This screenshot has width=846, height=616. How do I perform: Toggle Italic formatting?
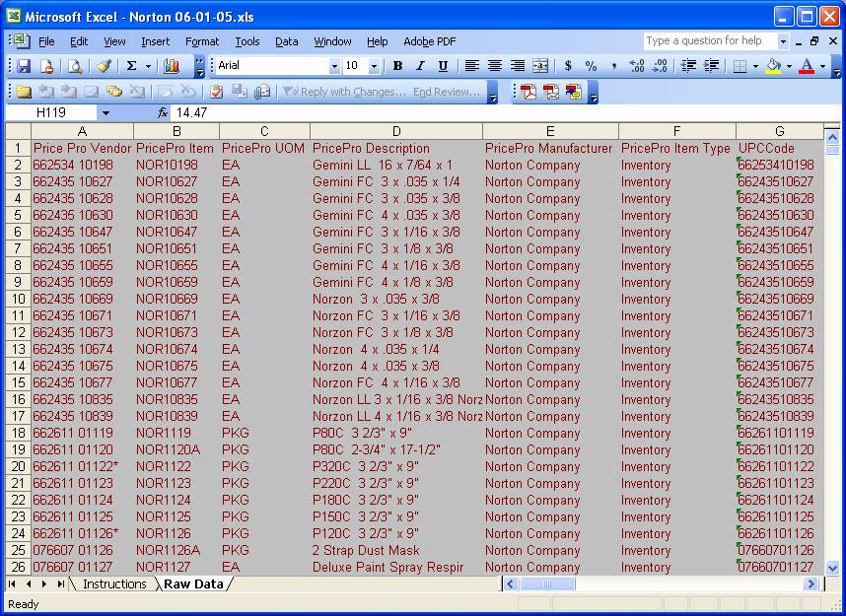pos(420,66)
